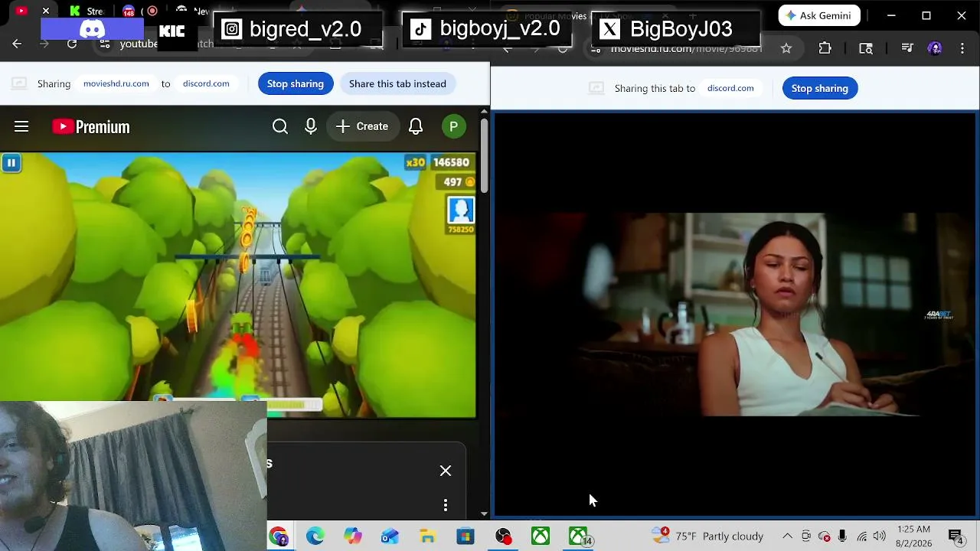The height and width of the screenshot is (551, 980).
Task: Click the opponent avatar in the game overlay
Action: [x=461, y=210]
